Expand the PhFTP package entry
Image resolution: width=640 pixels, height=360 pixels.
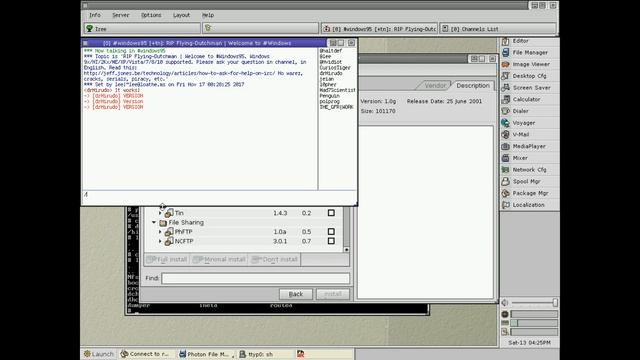pos(160,231)
